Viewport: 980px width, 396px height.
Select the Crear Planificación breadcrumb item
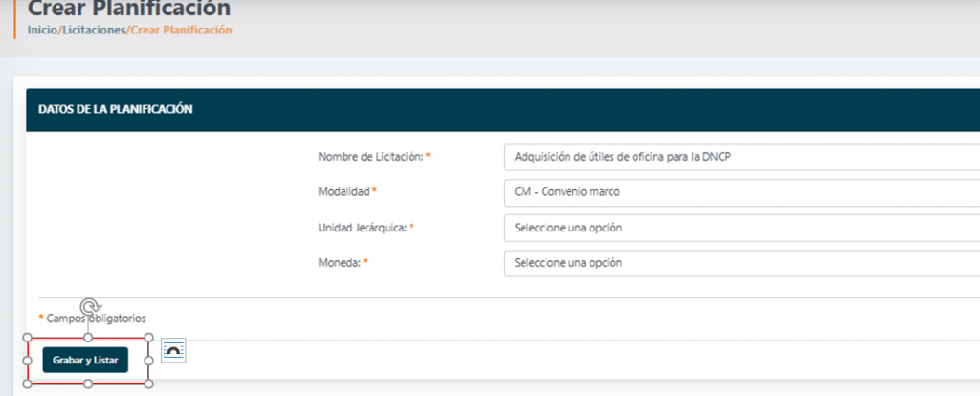pyautogui.click(x=181, y=30)
